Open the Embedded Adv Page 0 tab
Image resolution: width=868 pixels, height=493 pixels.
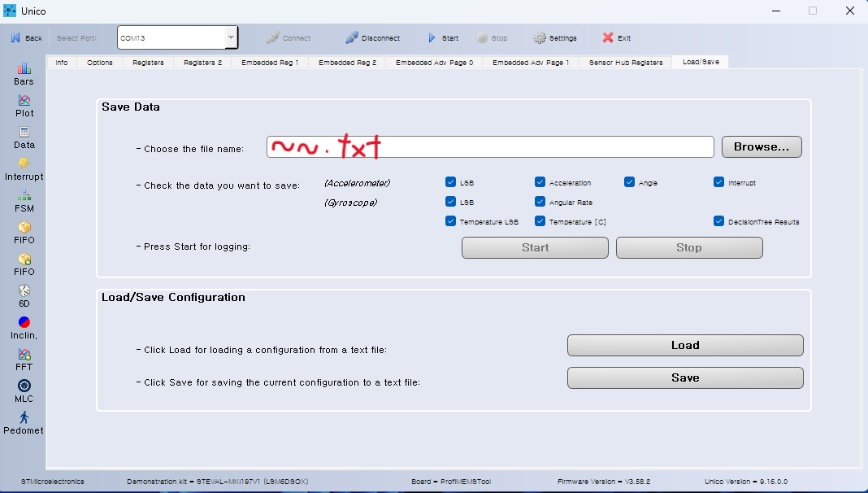point(434,61)
